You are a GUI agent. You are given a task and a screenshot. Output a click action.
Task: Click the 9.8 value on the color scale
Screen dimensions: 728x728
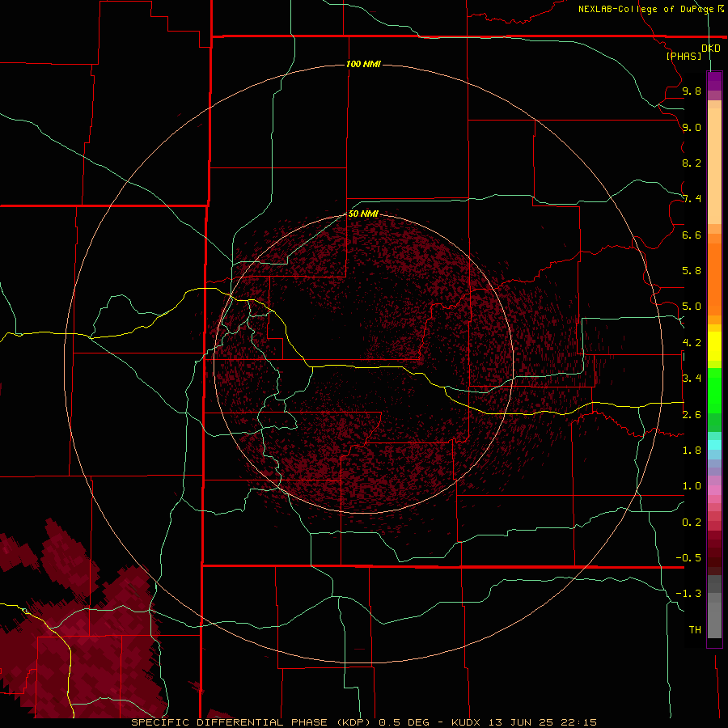pos(692,91)
